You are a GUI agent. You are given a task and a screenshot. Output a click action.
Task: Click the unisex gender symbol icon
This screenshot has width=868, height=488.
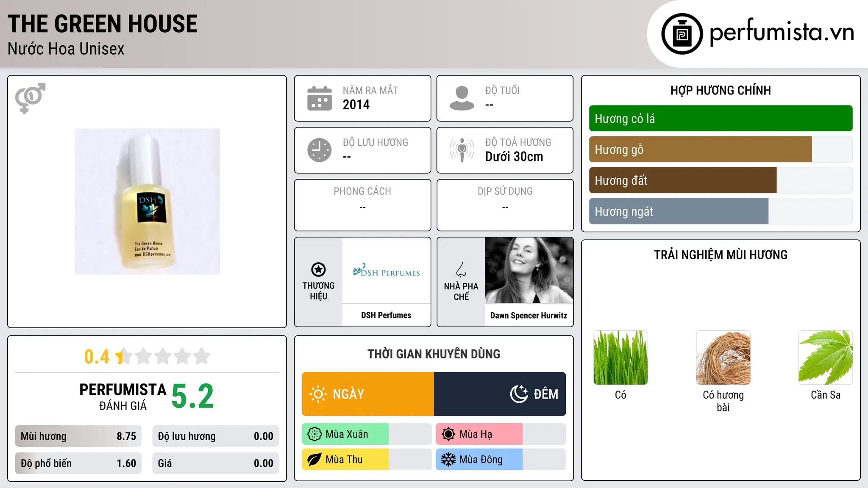30,98
